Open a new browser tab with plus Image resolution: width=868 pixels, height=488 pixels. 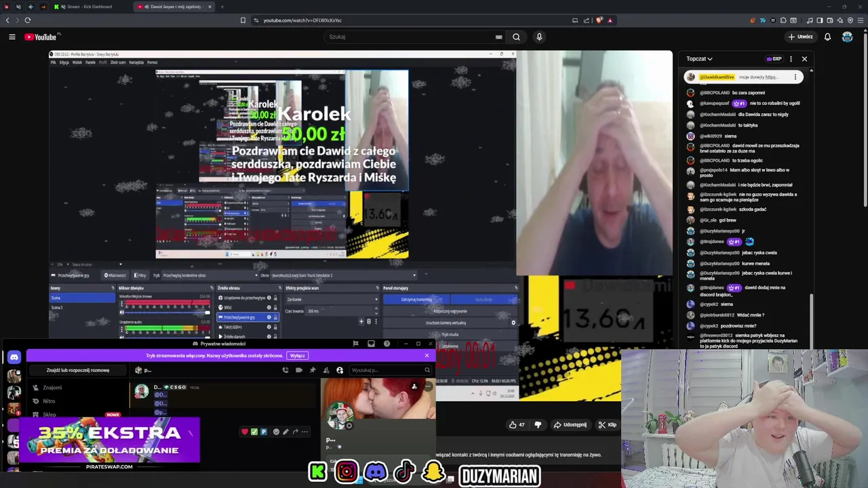(222, 7)
